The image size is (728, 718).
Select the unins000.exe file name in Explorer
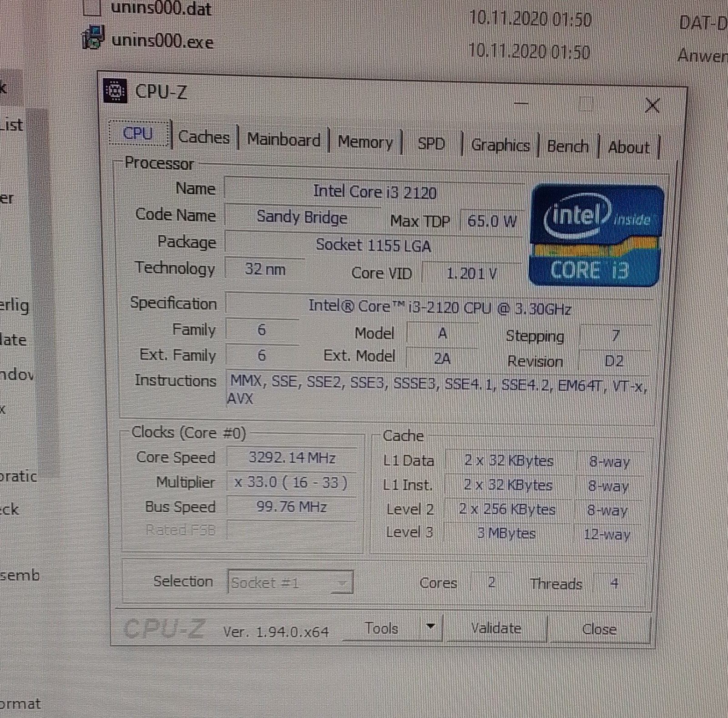[x=162, y=41]
